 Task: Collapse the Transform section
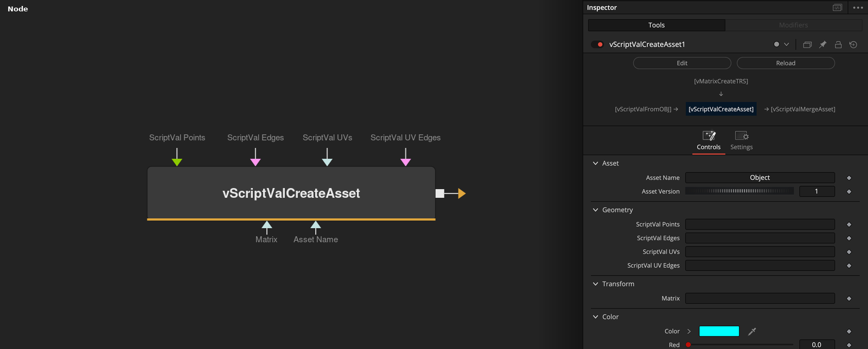(x=596, y=284)
